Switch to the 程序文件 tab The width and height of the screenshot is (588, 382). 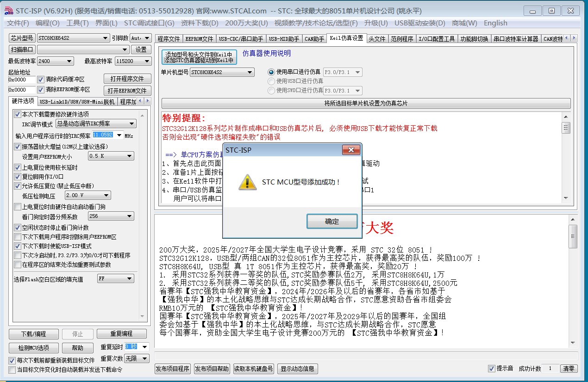click(x=169, y=39)
